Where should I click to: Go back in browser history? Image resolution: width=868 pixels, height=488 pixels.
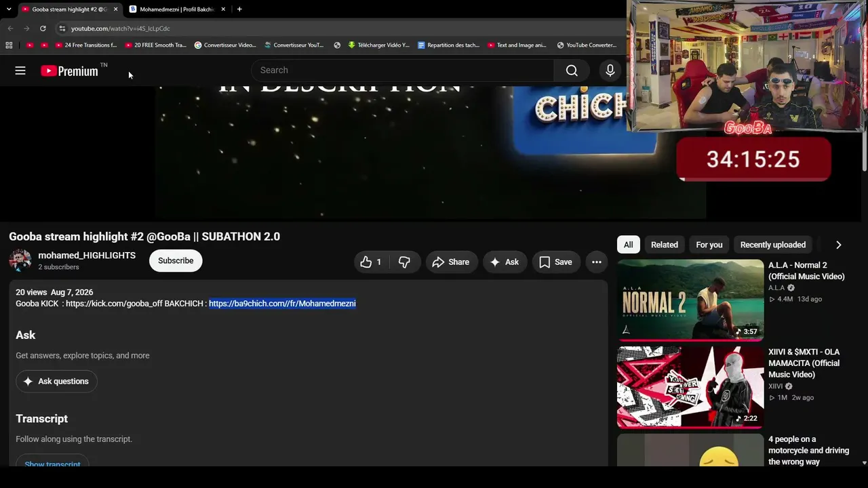click(x=10, y=28)
